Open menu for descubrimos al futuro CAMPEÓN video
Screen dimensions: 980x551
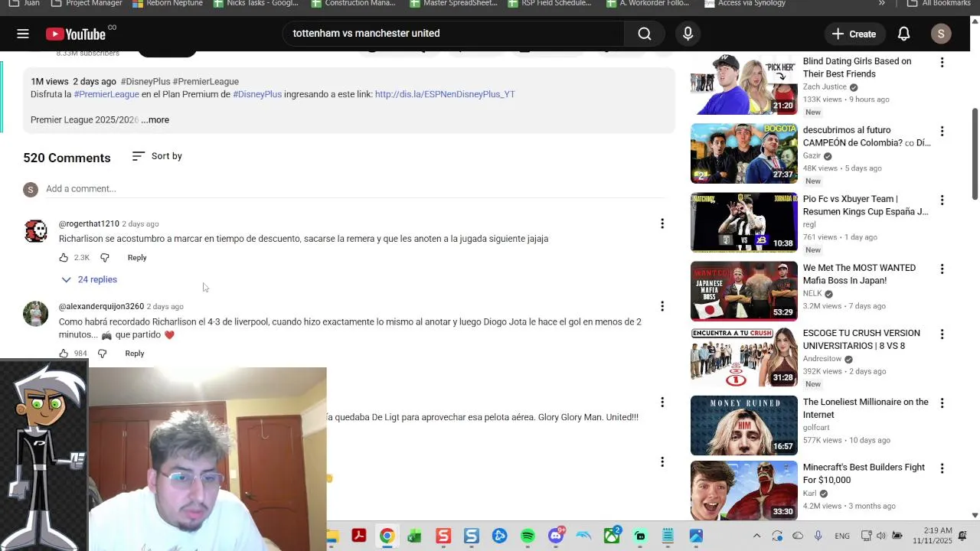[x=942, y=131]
